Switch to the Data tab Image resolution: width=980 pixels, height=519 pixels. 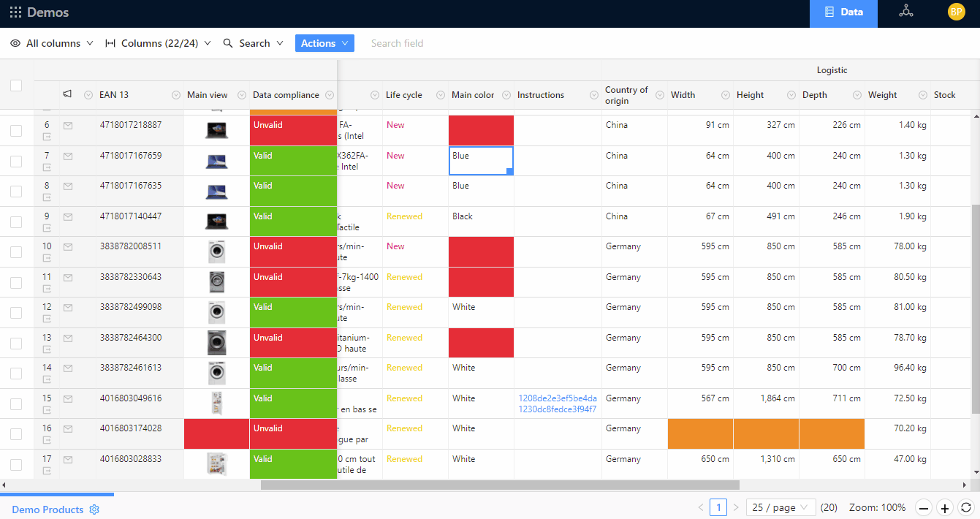pyautogui.click(x=843, y=12)
